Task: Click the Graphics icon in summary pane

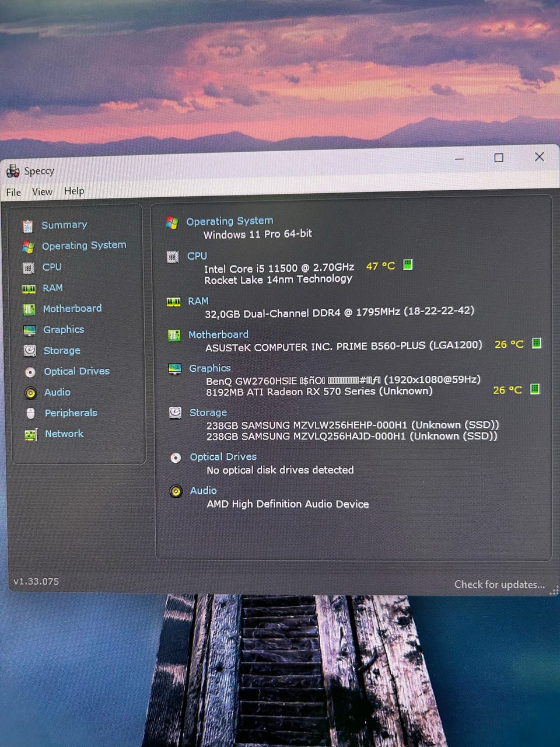Action: 174,369
